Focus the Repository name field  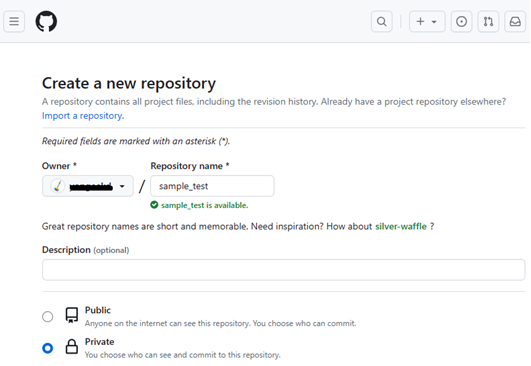click(x=212, y=186)
